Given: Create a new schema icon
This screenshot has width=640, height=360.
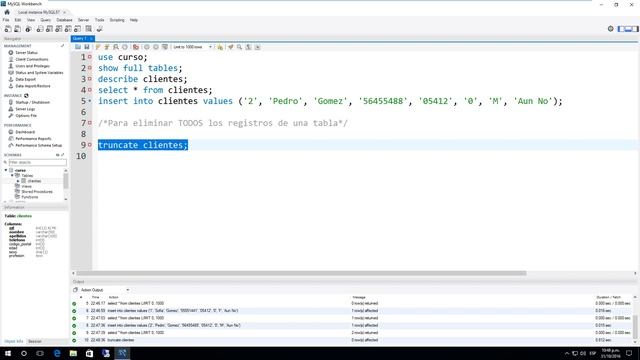Looking at the screenshot, I should click(40, 29).
